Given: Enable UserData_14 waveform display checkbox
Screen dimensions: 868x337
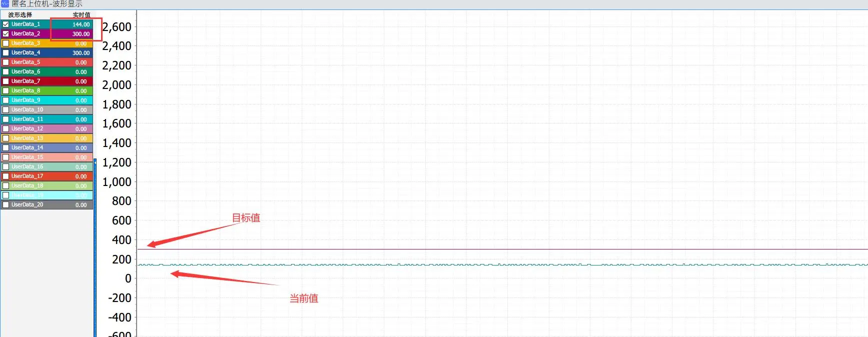Looking at the screenshot, I should click(6, 147).
